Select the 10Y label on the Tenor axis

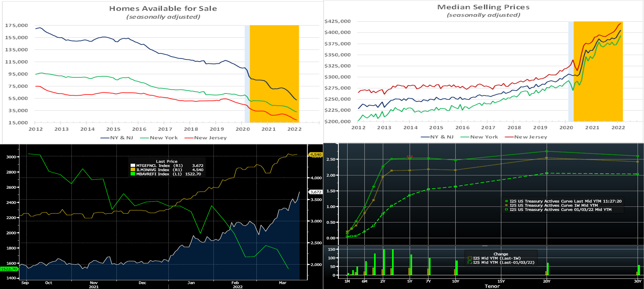click(x=456, y=281)
